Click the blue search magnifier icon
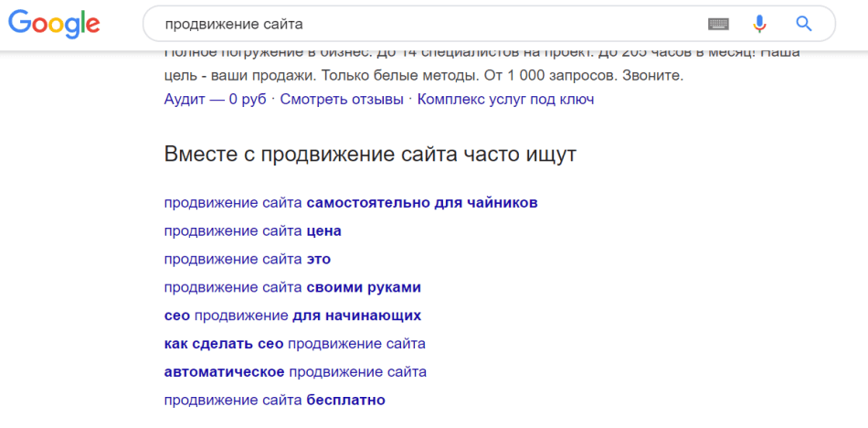 point(803,24)
